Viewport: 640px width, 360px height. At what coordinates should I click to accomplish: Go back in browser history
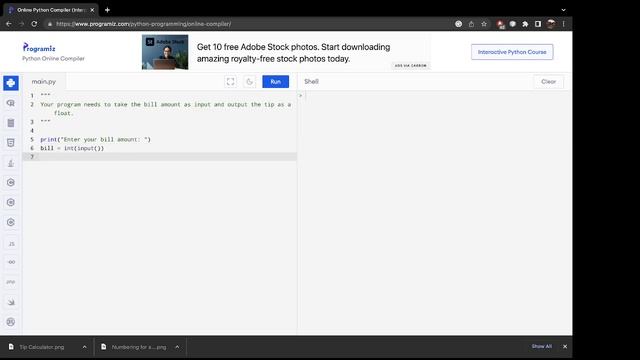click(x=9, y=24)
